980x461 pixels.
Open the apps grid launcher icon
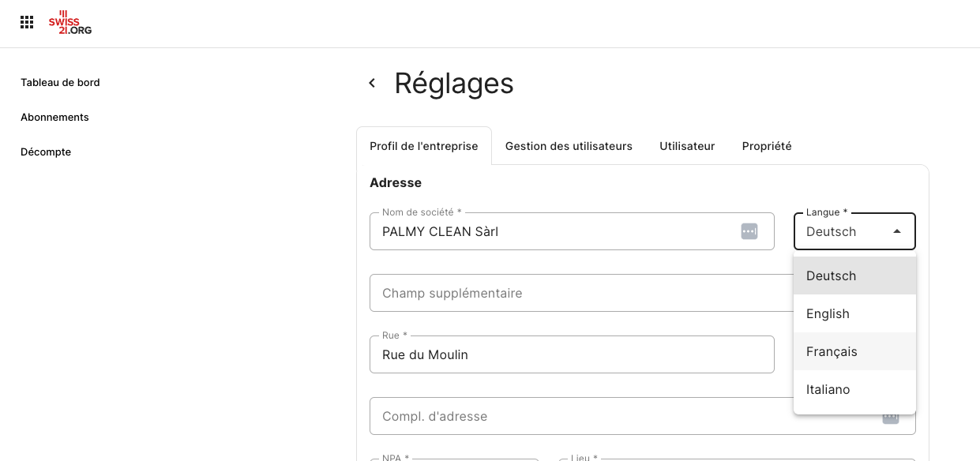click(x=27, y=22)
